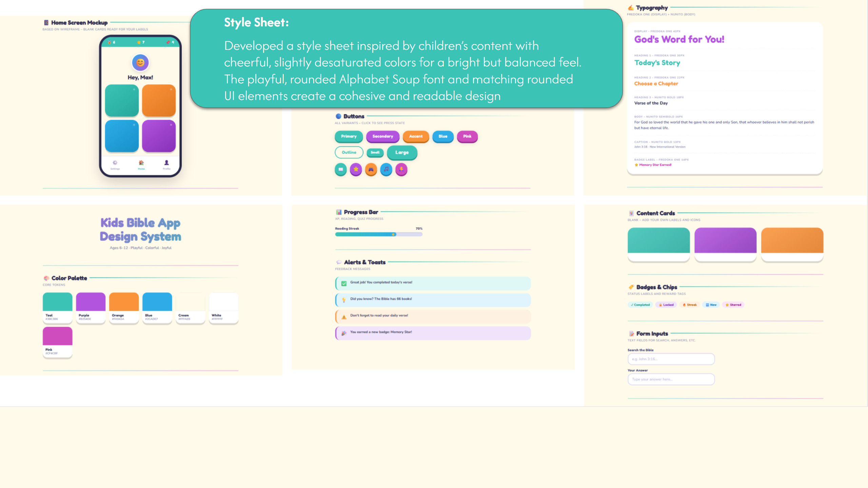Toggle the Completed status chip
This screenshot has width=868, height=488.
click(x=640, y=305)
